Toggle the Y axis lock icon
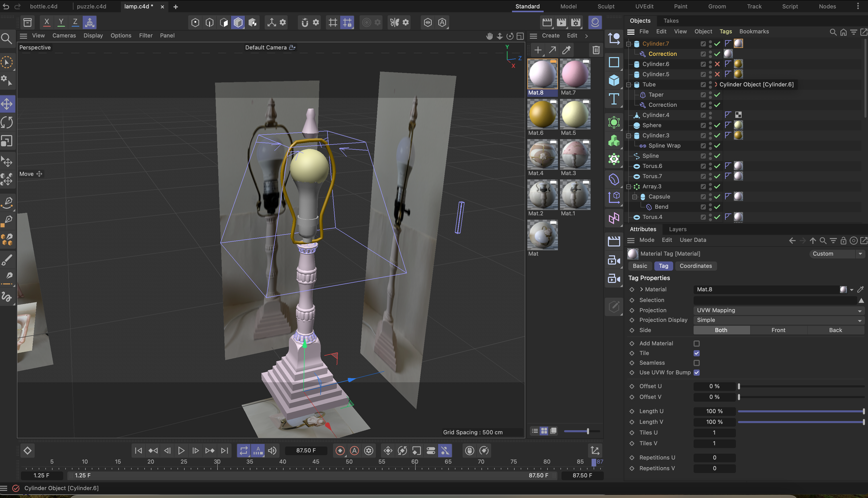 (61, 22)
